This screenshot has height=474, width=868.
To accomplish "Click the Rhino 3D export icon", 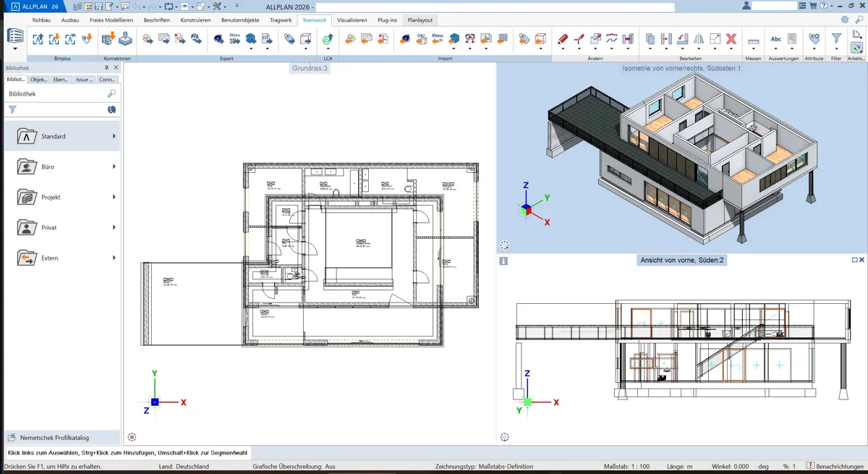I will click(234, 38).
